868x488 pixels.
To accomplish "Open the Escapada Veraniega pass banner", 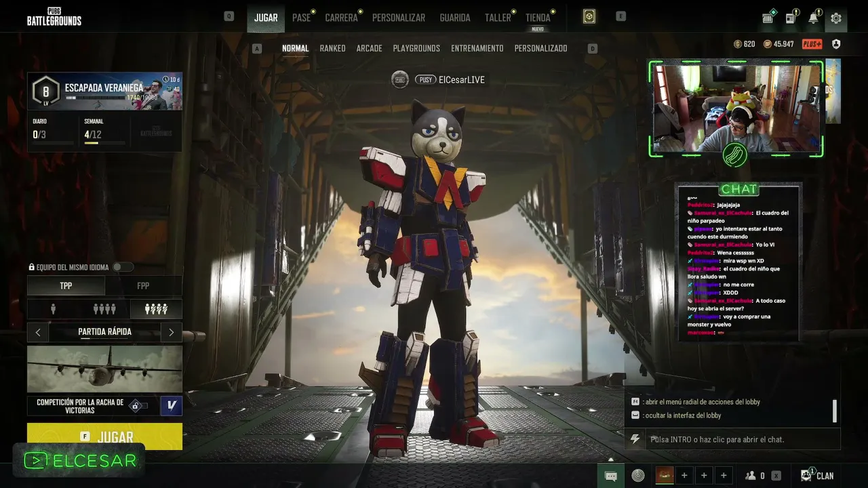I will click(104, 91).
